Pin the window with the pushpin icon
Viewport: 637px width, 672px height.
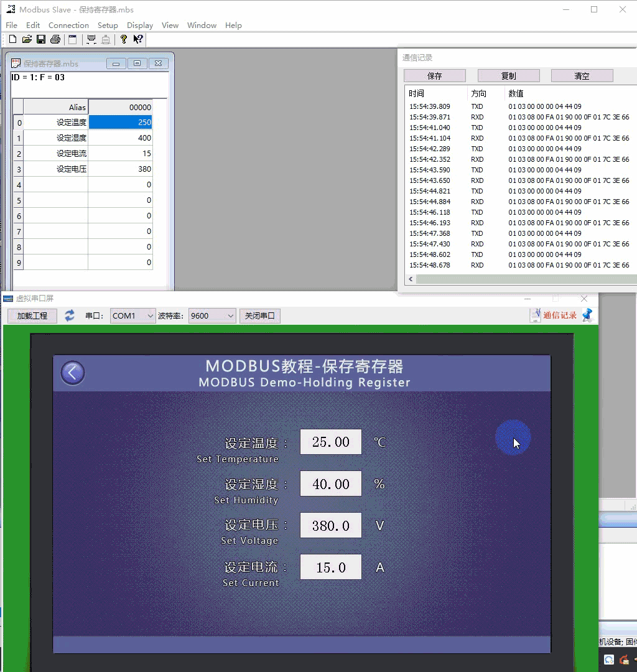(587, 315)
